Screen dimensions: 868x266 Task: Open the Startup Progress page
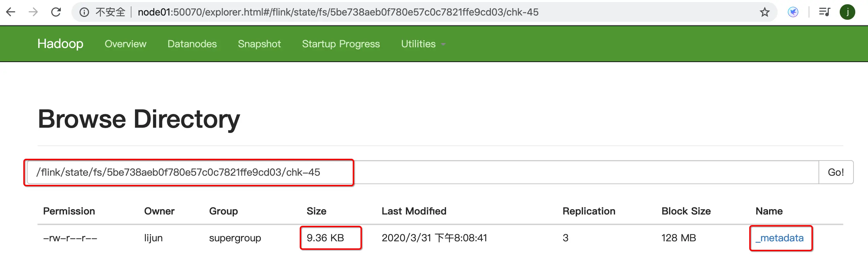341,44
